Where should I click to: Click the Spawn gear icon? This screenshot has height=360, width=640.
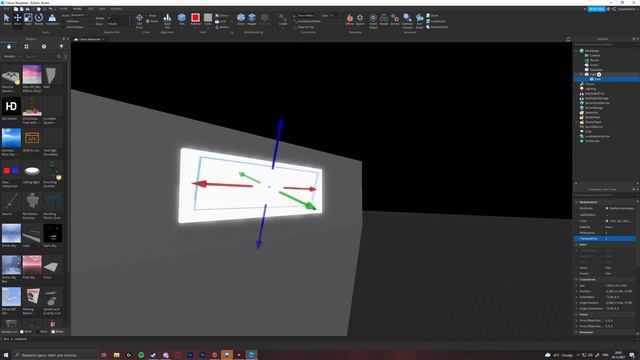coord(360,19)
